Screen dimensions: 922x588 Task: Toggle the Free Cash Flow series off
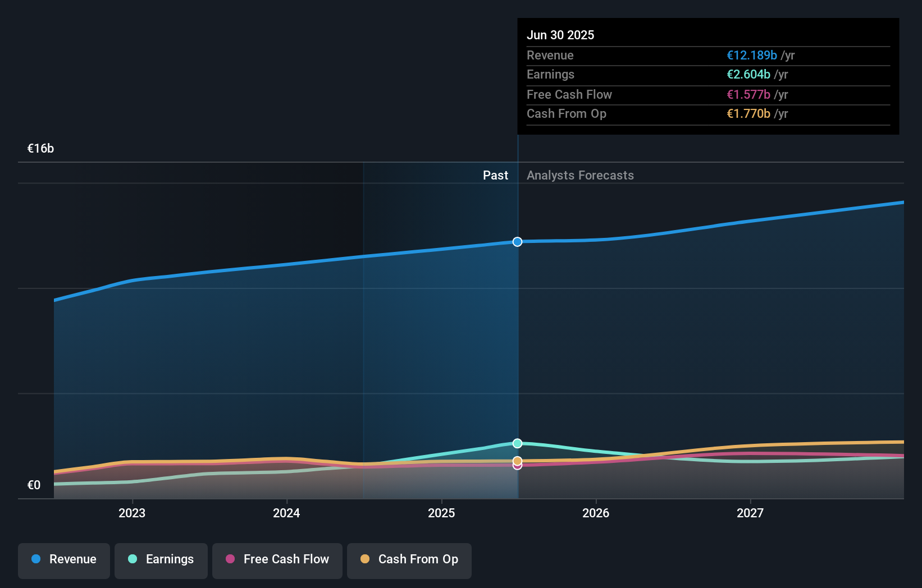click(277, 559)
